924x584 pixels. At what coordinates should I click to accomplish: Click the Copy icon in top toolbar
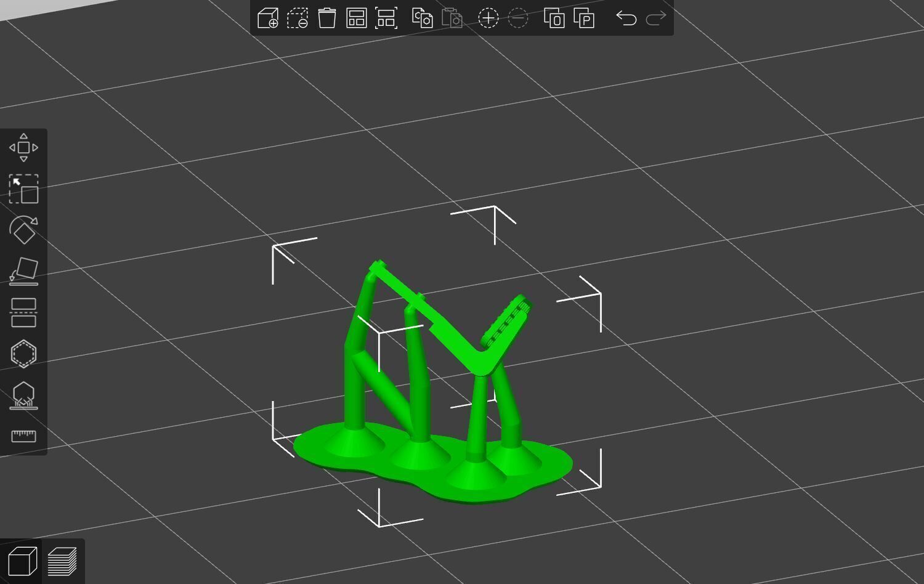422,18
